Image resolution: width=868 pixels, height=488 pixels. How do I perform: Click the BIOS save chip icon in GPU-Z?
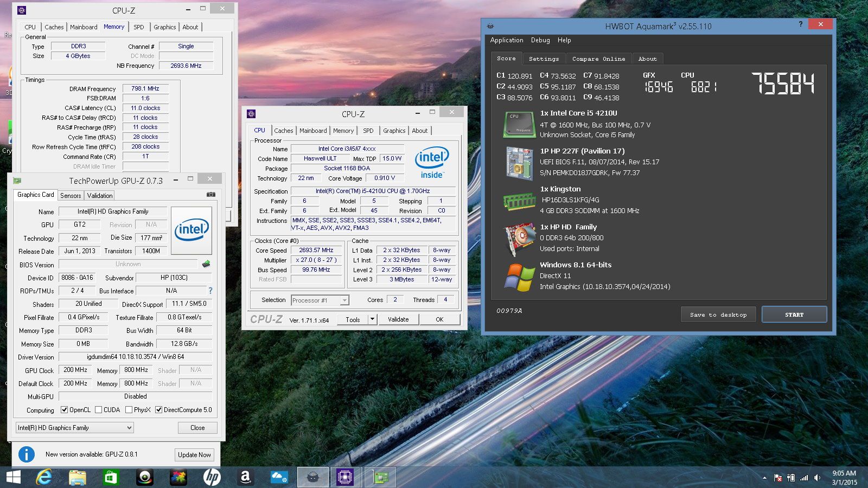(x=206, y=264)
